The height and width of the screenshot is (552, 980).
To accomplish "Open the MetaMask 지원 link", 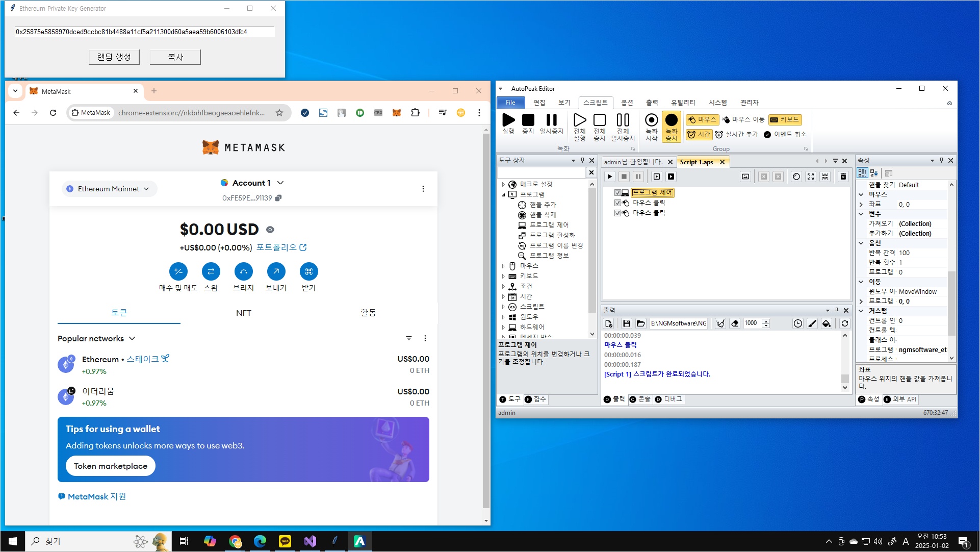I will click(92, 496).
